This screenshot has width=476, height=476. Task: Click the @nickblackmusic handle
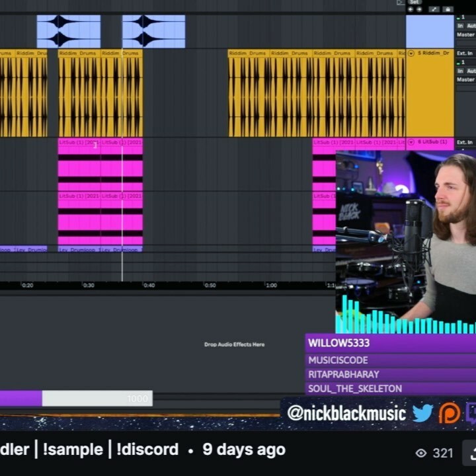pyautogui.click(x=346, y=413)
